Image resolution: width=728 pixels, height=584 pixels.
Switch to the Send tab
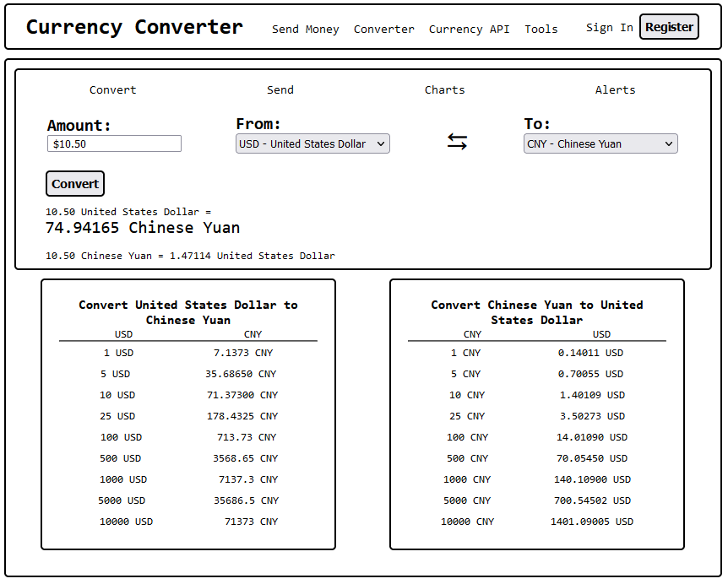pyautogui.click(x=280, y=90)
